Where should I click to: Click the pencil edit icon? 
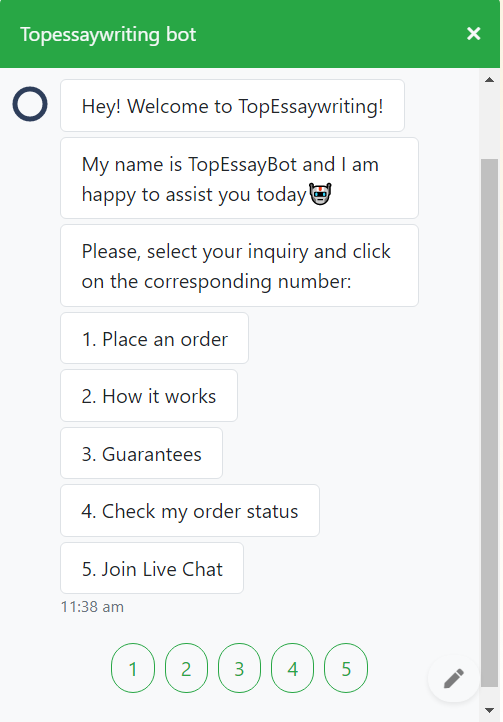pyautogui.click(x=454, y=678)
